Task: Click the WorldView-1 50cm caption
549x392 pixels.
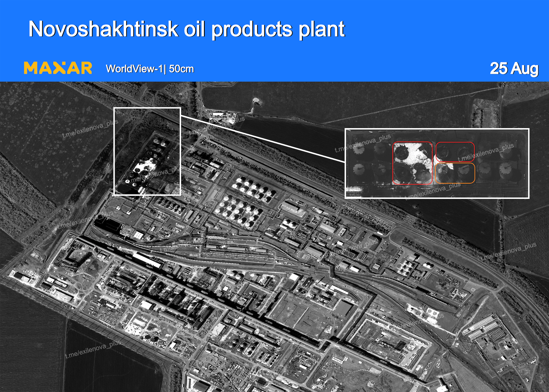Action: tap(150, 69)
